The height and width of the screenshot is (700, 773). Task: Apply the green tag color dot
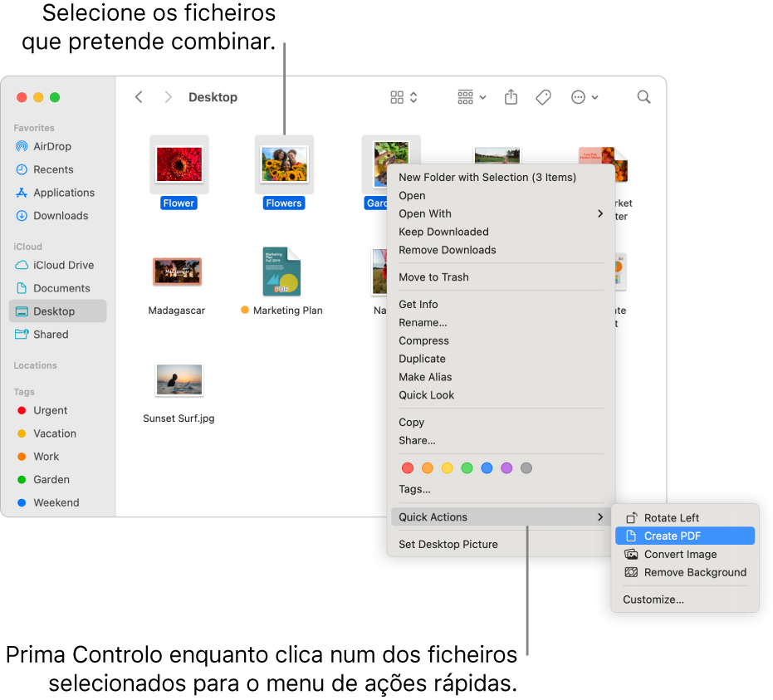467,467
